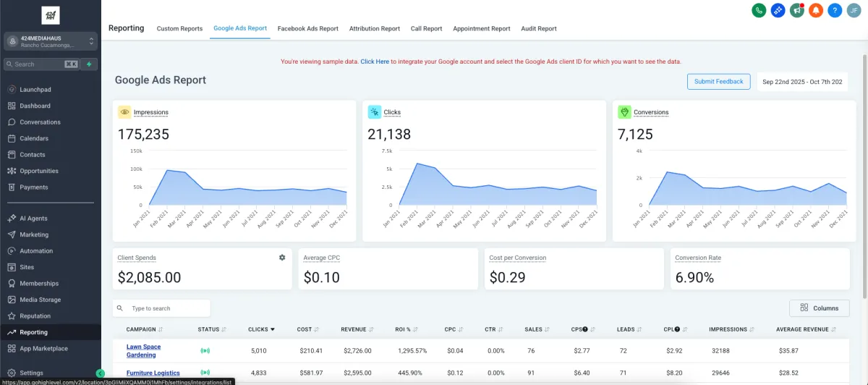Click the megaphone announcements icon
The height and width of the screenshot is (385, 868).
(797, 10)
